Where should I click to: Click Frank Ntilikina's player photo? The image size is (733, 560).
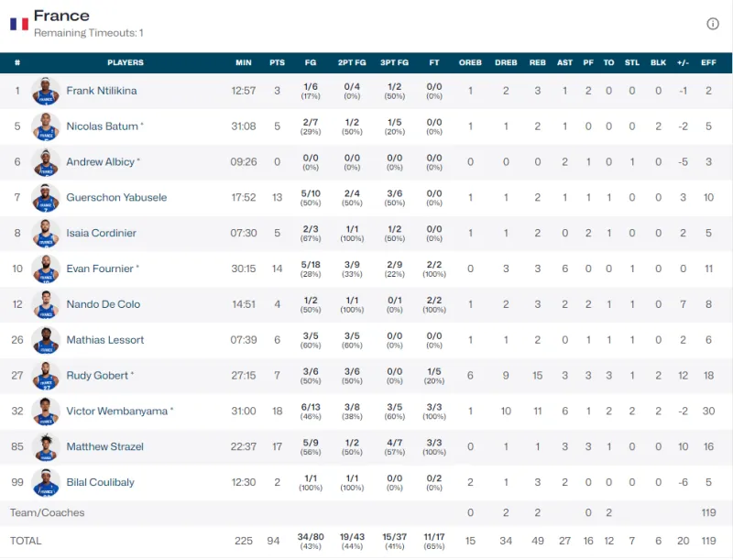(x=45, y=91)
